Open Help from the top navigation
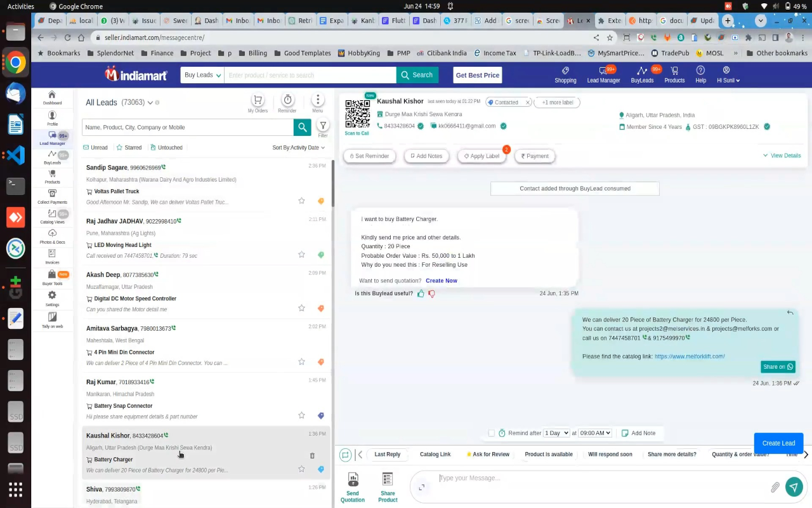 click(700, 74)
